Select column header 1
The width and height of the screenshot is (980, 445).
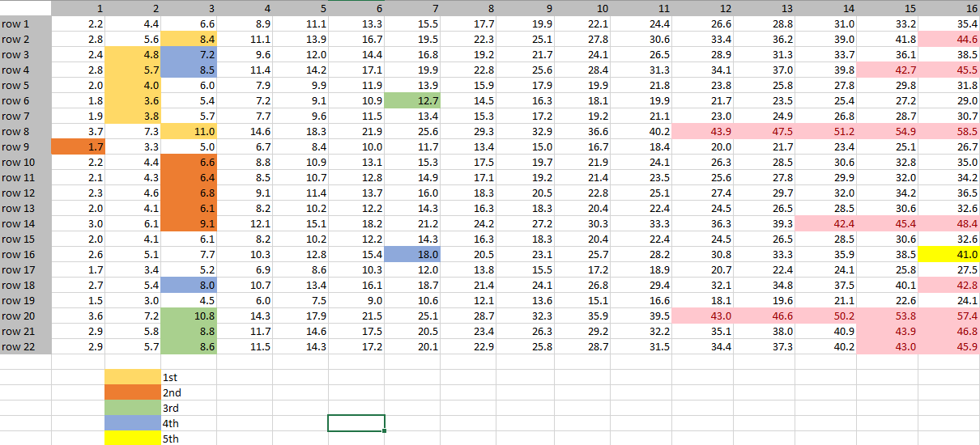79,8
